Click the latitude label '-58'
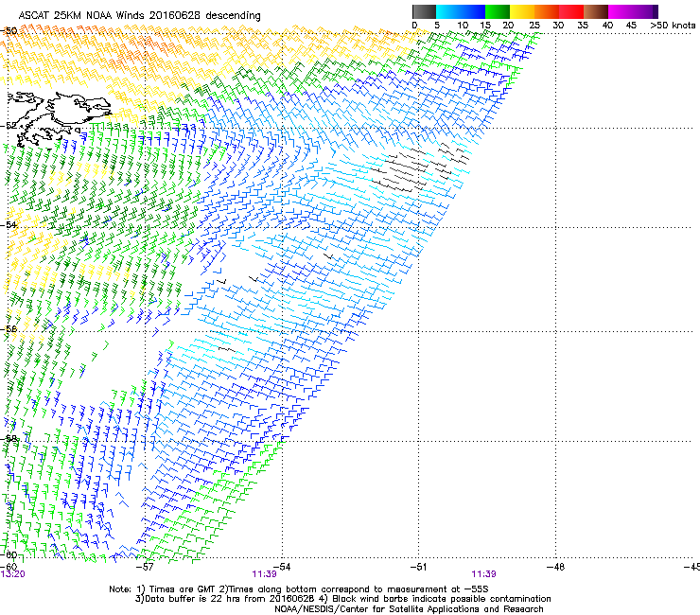 point(9,439)
